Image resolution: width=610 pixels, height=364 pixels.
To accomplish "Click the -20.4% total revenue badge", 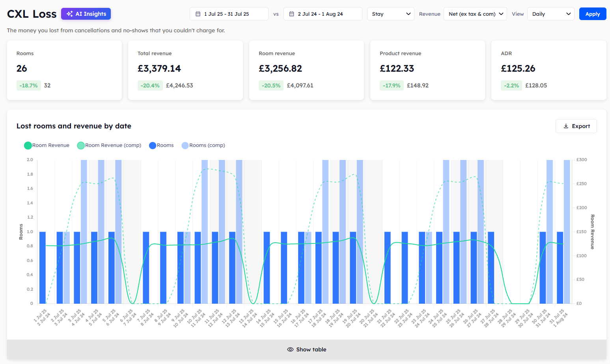I will 150,85.
